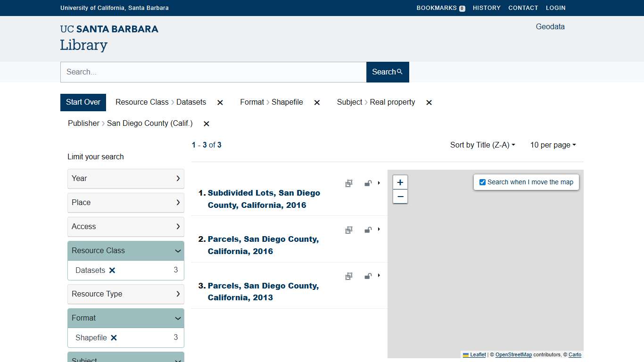
Task: Click the dataset geometry icon beside Subdivided Lots result
Action: click(348, 183)
